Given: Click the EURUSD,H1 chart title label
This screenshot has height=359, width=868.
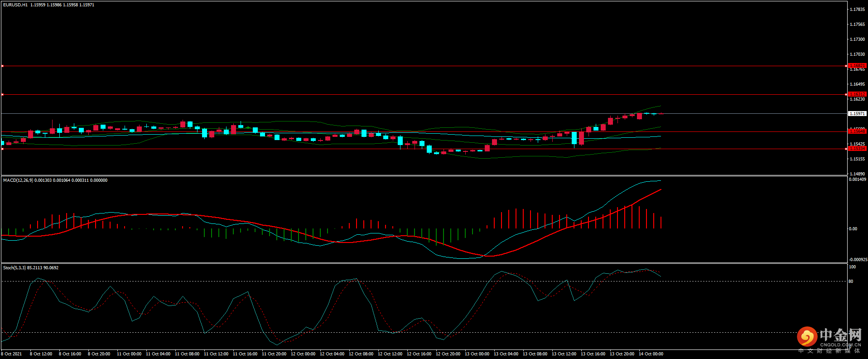Looking at the screenshot, I should pyautogui.click(x=15, y=5).
